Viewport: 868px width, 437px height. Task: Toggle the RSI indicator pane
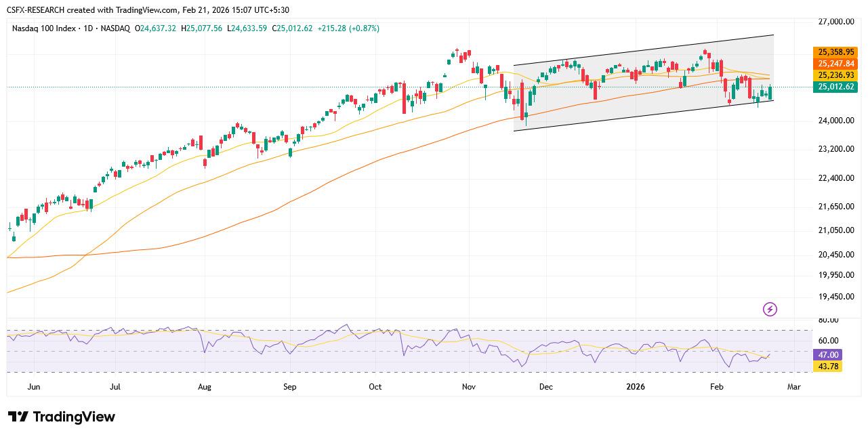tap(407, 346)
